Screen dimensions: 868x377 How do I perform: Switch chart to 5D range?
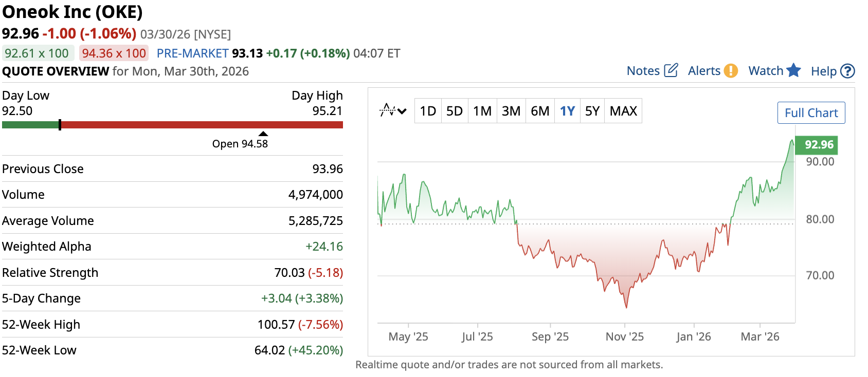pyautogui.click(x=455, y=111)
